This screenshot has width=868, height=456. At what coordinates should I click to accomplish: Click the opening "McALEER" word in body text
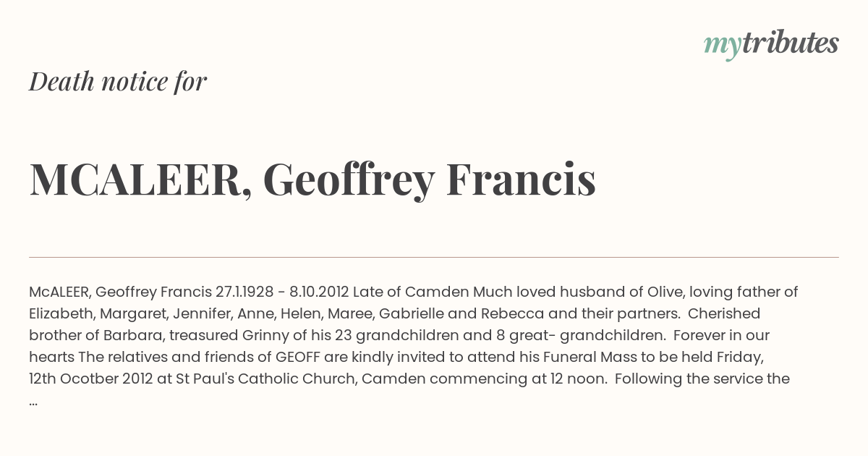(59, 292)
